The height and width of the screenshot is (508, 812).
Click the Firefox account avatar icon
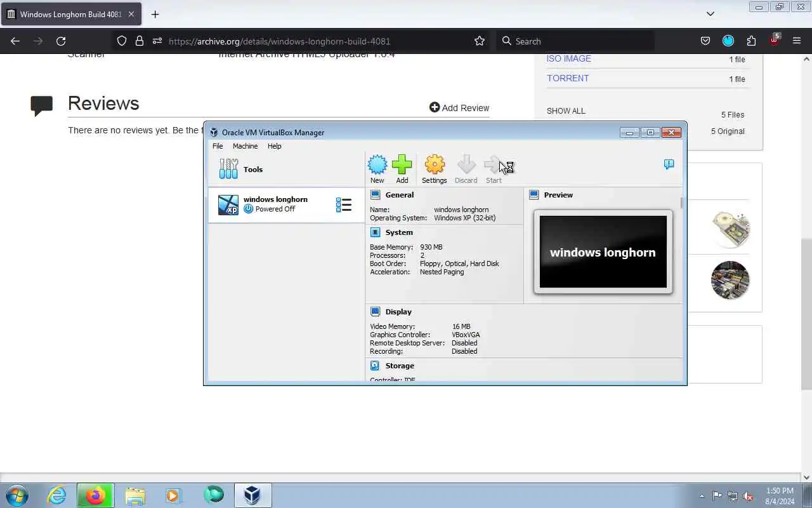[x=728, y=41]
